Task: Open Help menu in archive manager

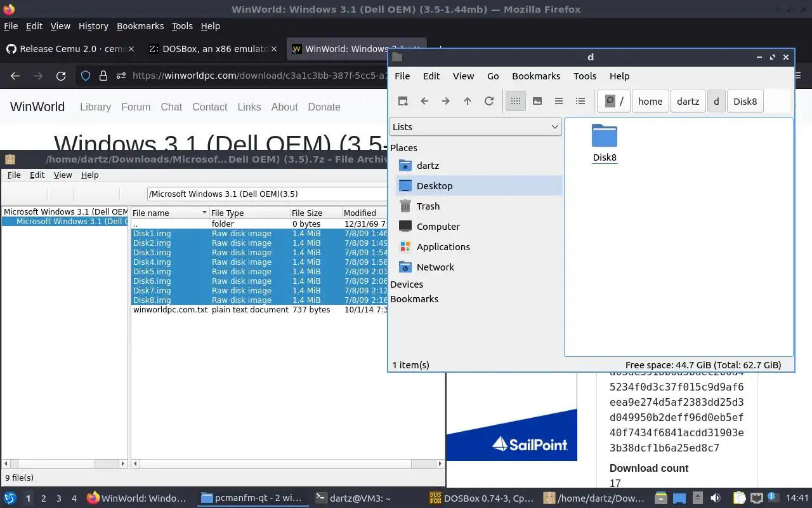Action: (90, 175)
